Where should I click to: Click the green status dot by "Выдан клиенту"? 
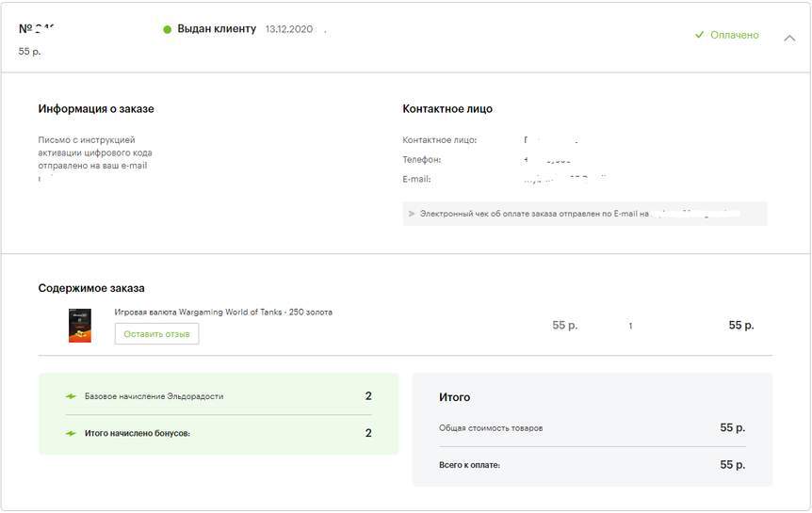(x=168, y=30)
